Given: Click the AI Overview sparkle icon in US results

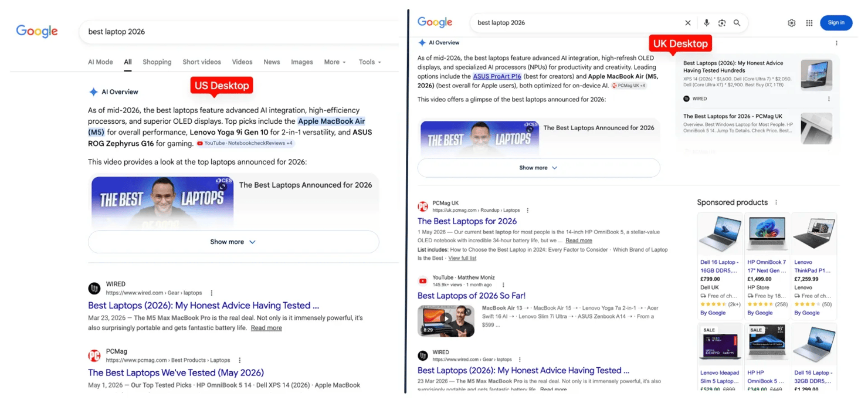Looking at the screenshot, I should tap(93, 92).
